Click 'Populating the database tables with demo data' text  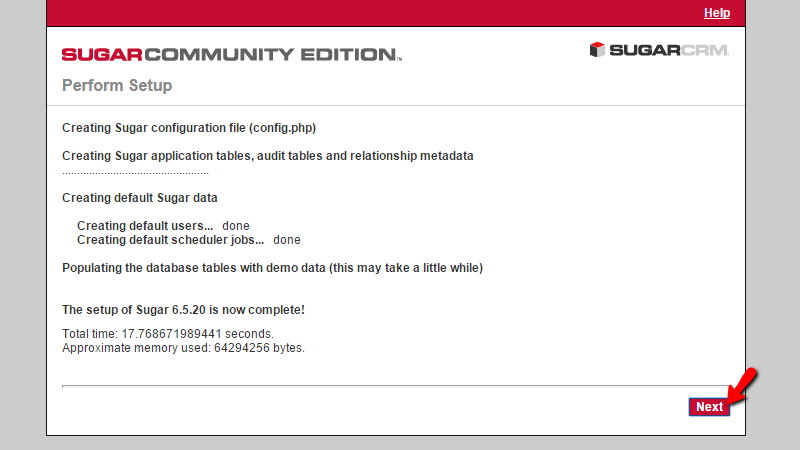pos(272,268)
